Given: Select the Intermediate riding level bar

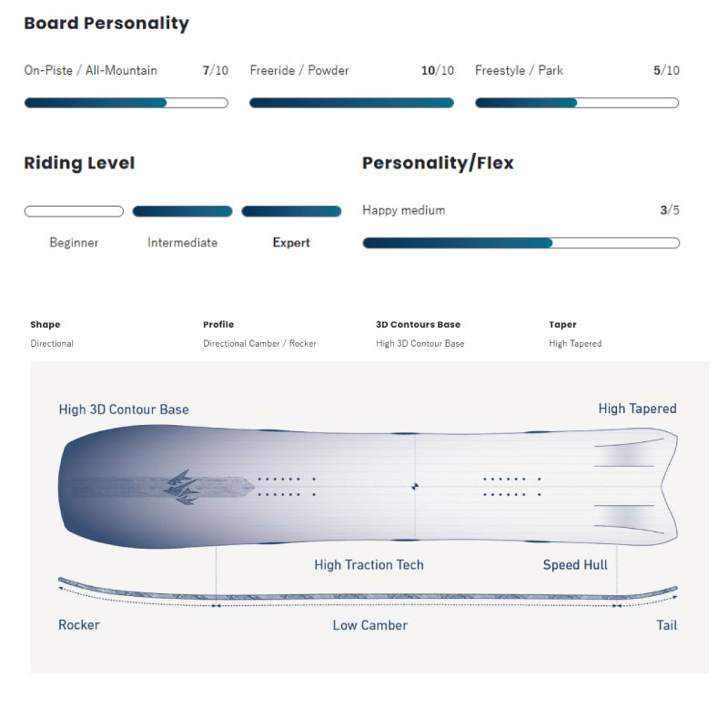Looking at the screenshot, I should click(182, 211).
